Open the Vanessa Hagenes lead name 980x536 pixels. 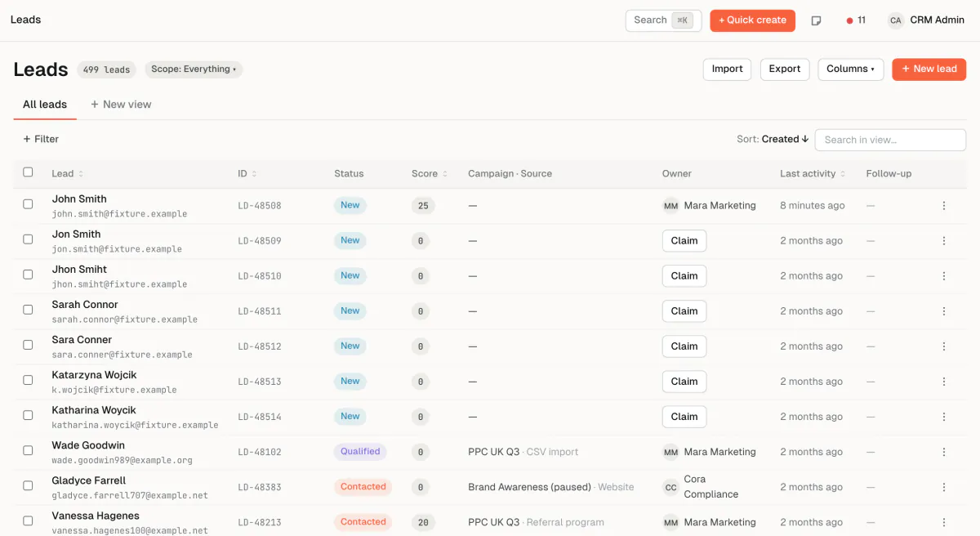(96, 516)
